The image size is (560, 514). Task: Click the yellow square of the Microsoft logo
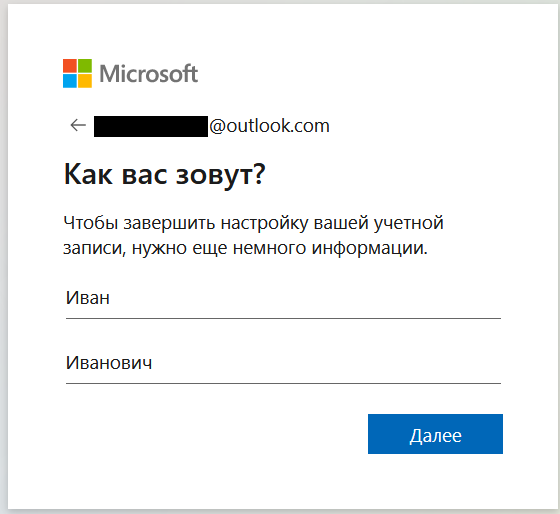pos(85,81)
